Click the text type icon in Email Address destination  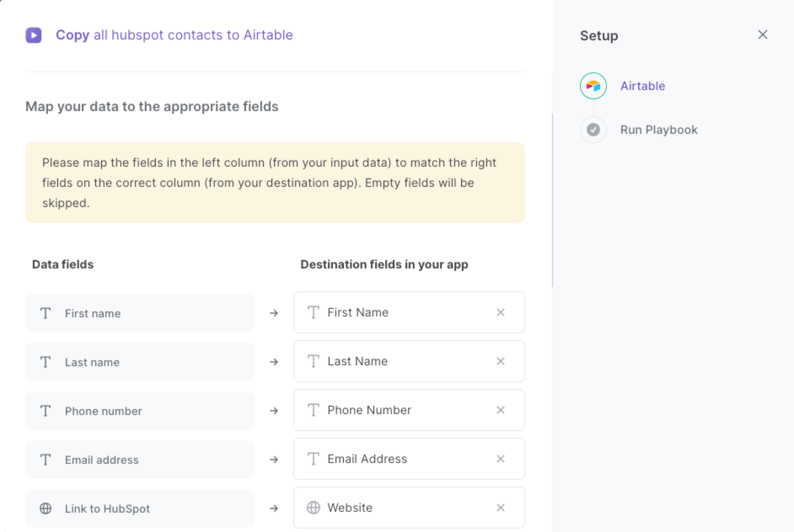[313, 459]
